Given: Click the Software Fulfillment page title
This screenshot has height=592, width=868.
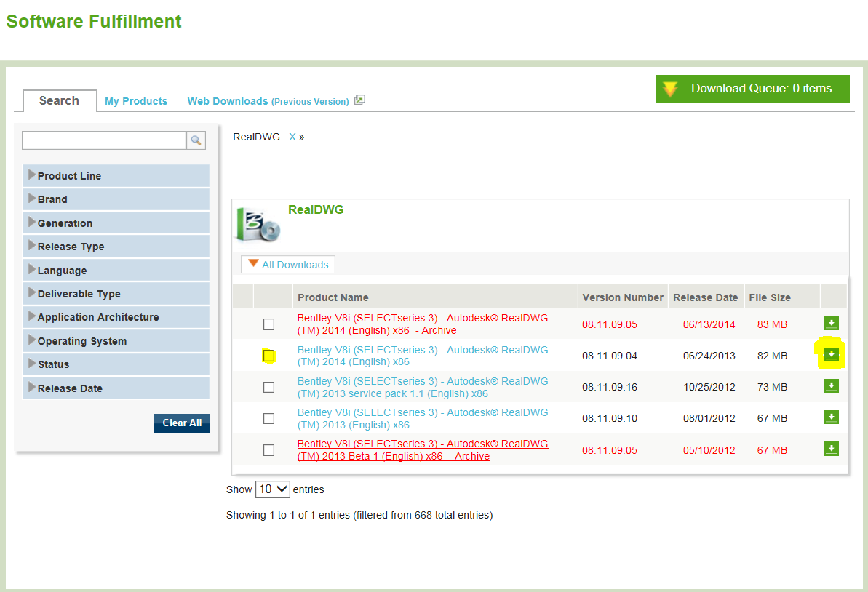Looking at the screenshot, I should coord(94,21).
